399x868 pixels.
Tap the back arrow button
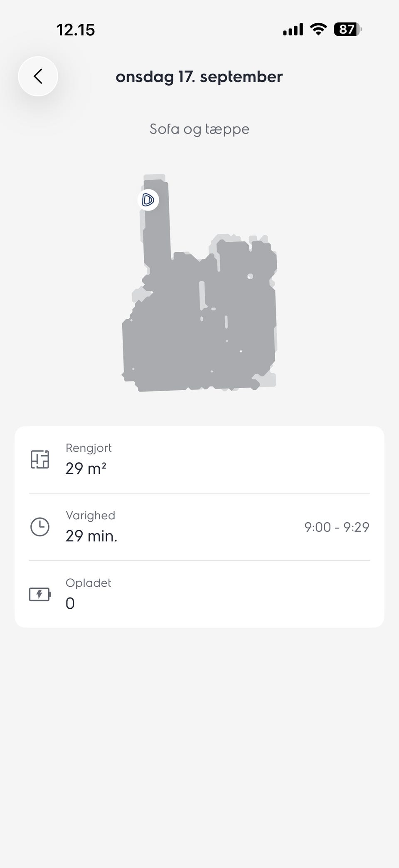[38, 77]
